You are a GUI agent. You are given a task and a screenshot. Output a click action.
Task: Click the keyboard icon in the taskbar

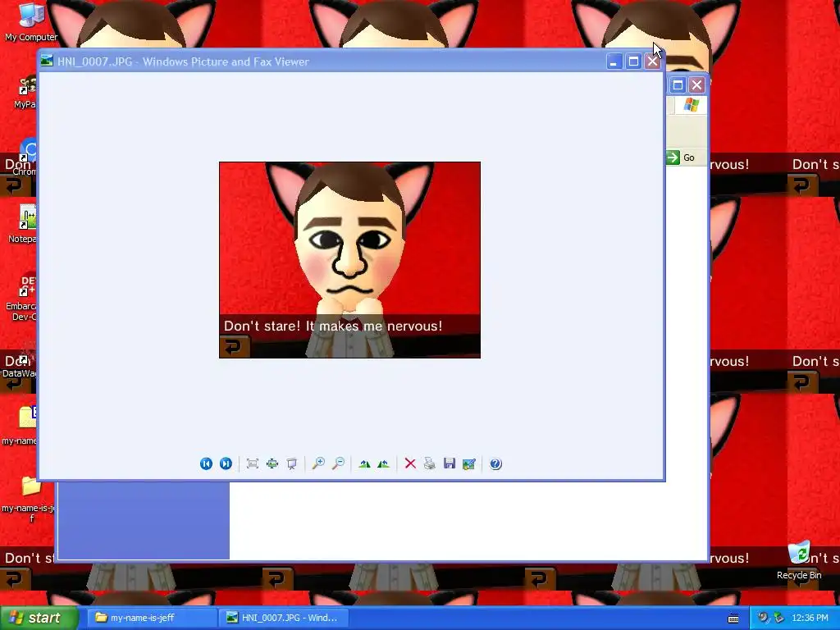pos(733,619)
